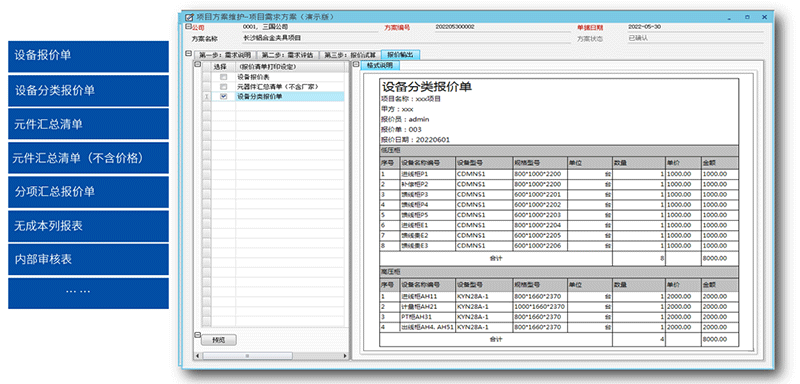Click the list scrollbar right arrow
The image size is (800, 384).
tap(345, 355)
